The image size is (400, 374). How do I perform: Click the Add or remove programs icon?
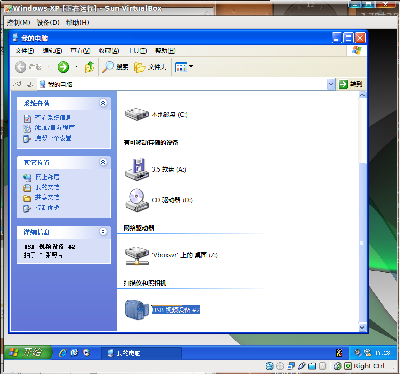tap(27, 128)
